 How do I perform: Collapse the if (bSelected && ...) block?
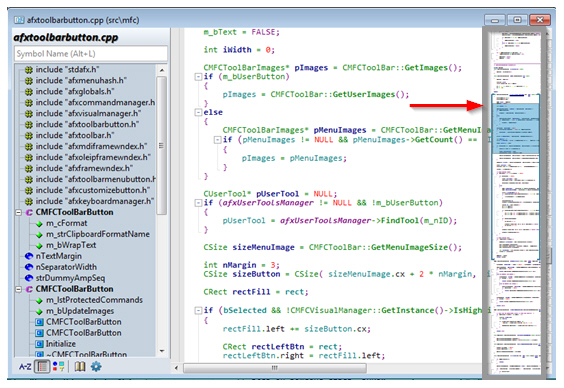point(198,310)
